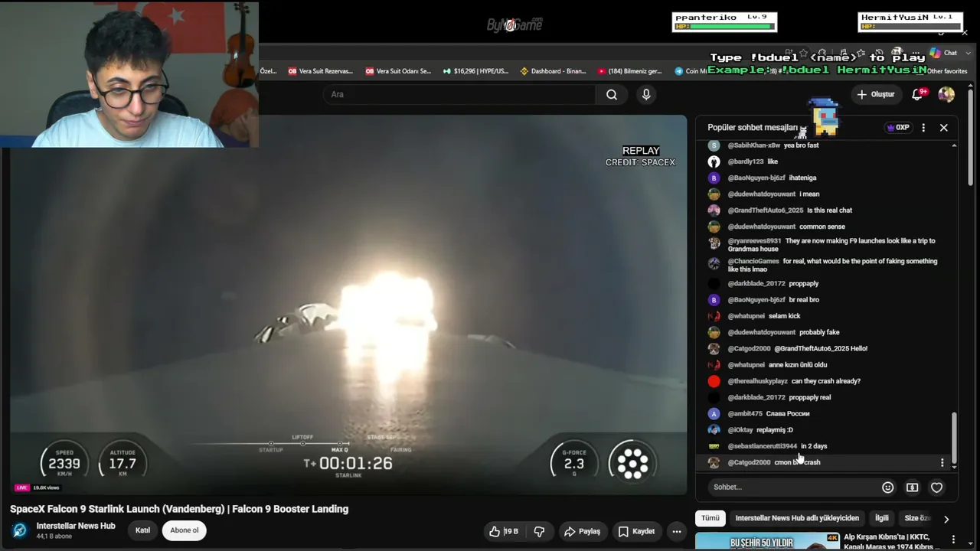The image size is (980, 551).
Task: Click @ambit475 avatar in chat
Action: tap(714, 413)
